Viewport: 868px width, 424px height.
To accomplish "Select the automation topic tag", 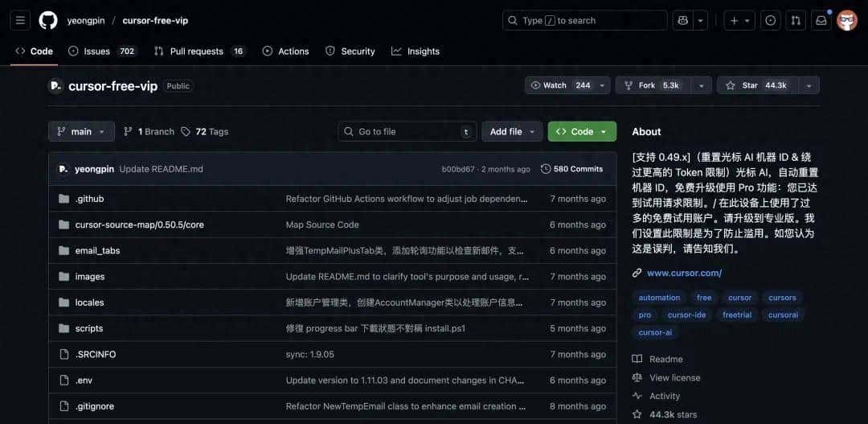I will click(659, 298).
